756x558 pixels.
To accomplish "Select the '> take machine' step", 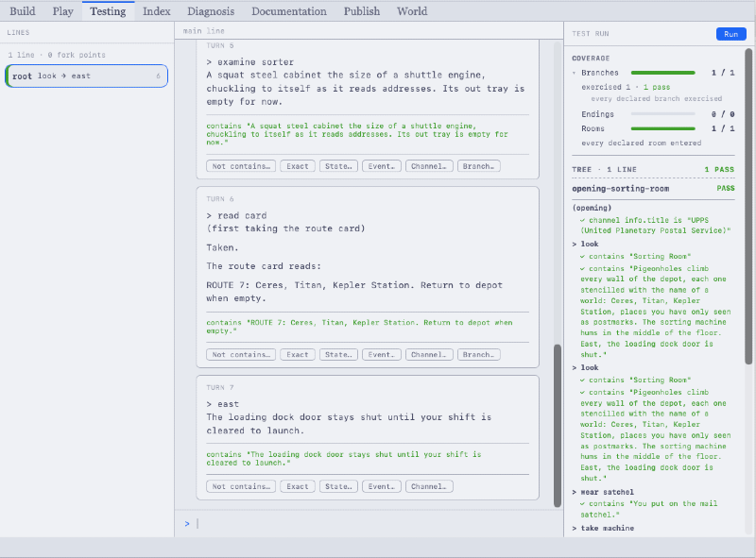I will [x=603, y=528].
